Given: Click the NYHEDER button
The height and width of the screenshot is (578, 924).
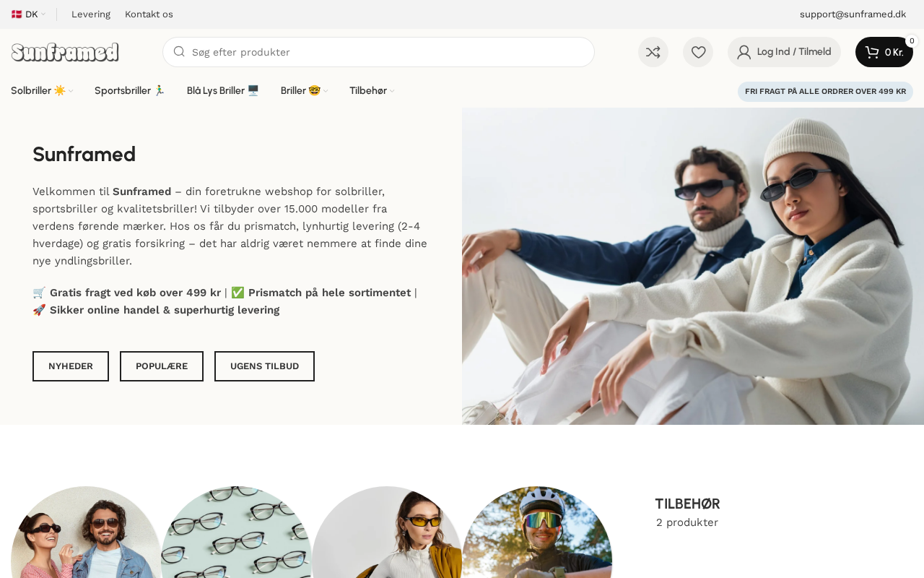Looking at the screenshot, I should click(x=71, y=366).
